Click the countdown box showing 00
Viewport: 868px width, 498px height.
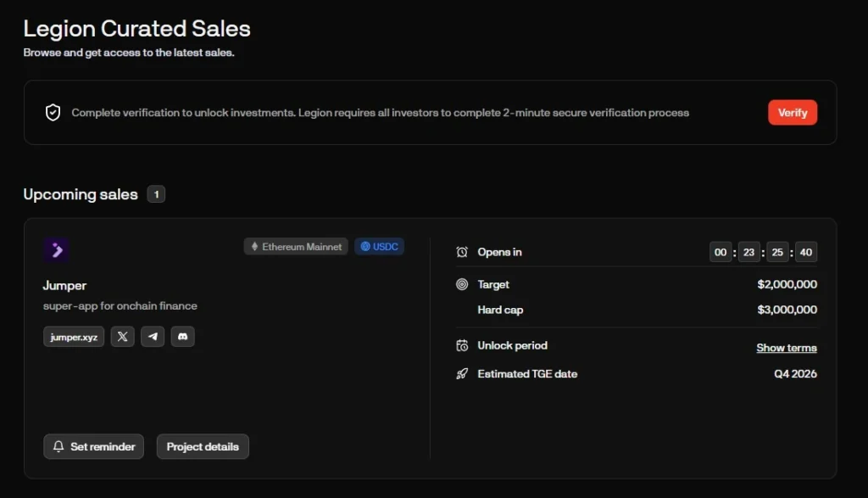point(721,252)
